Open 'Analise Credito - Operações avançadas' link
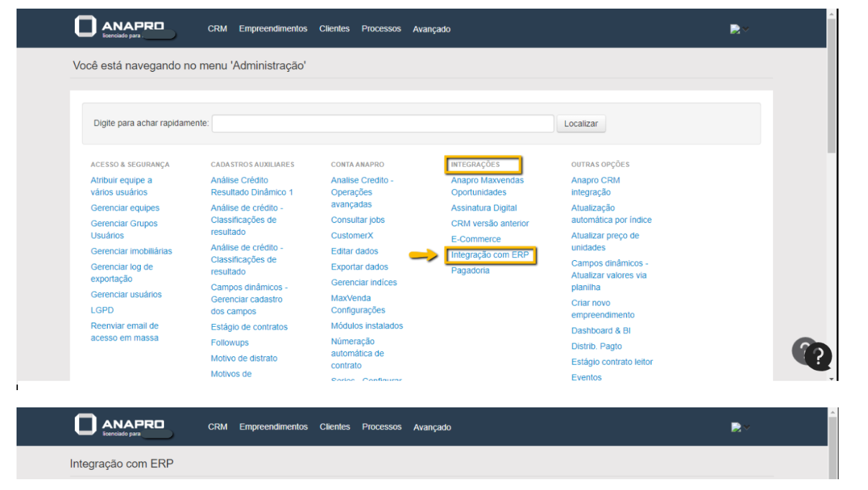The height and width of the screenshot is (490, 868). click(362, 192)
